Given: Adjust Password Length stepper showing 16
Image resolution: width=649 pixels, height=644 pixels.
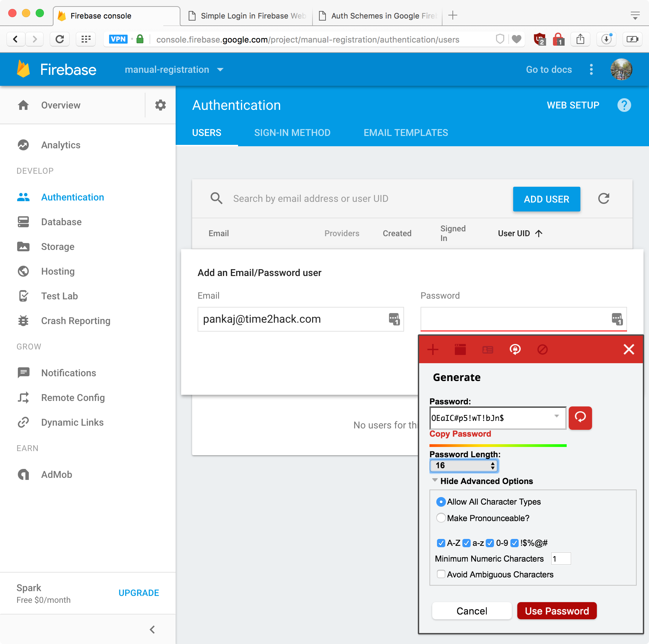Looking at the screenshot, I should point(463,465).
